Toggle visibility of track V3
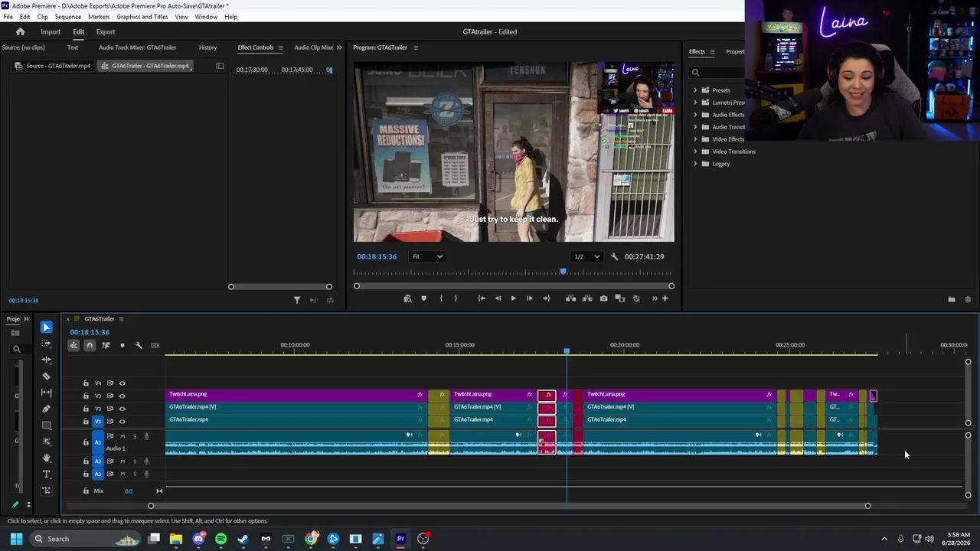 122,396
